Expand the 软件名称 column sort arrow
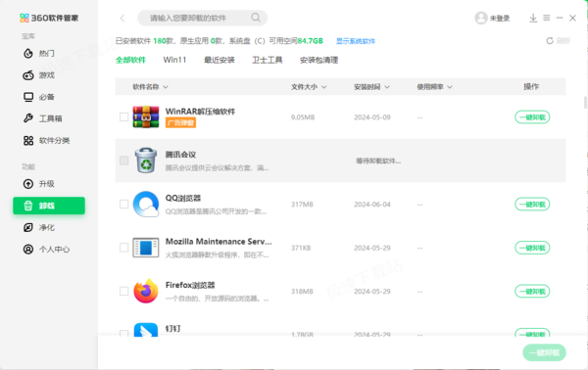Viewport: 588px width, 370px height. [x=166, y=87]
